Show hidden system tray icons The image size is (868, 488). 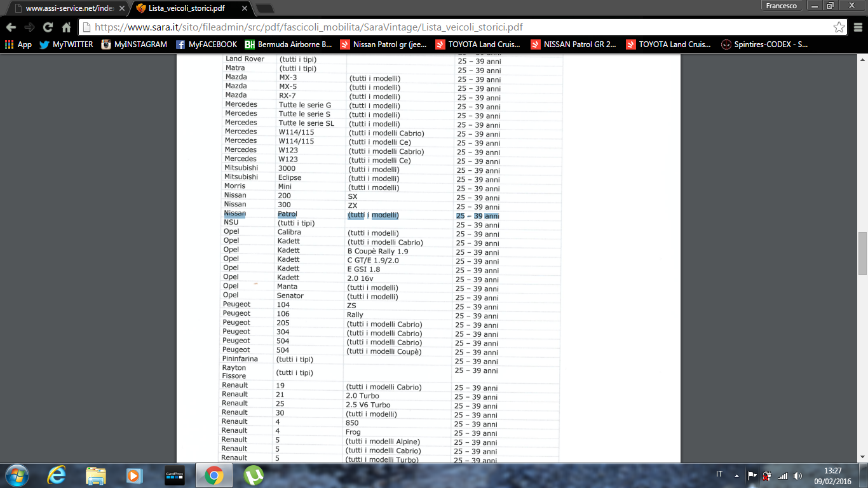click(736, 475)
